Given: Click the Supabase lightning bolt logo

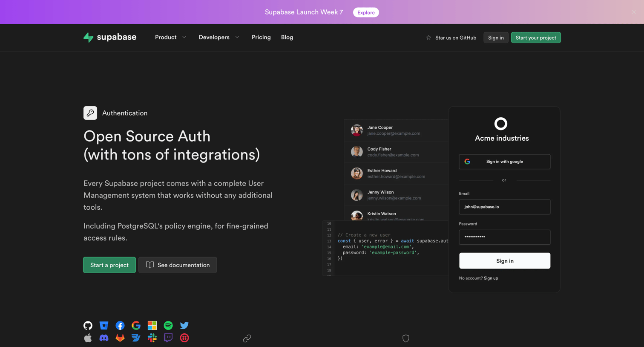Looking at the screenshot, I should pyautogui.click(x=88, y=38).
